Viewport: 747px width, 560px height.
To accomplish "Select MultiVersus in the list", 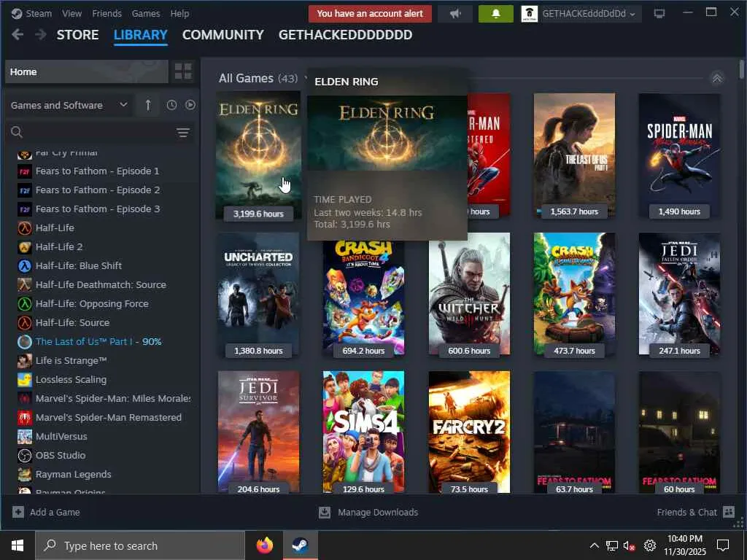I will [61, 436].
